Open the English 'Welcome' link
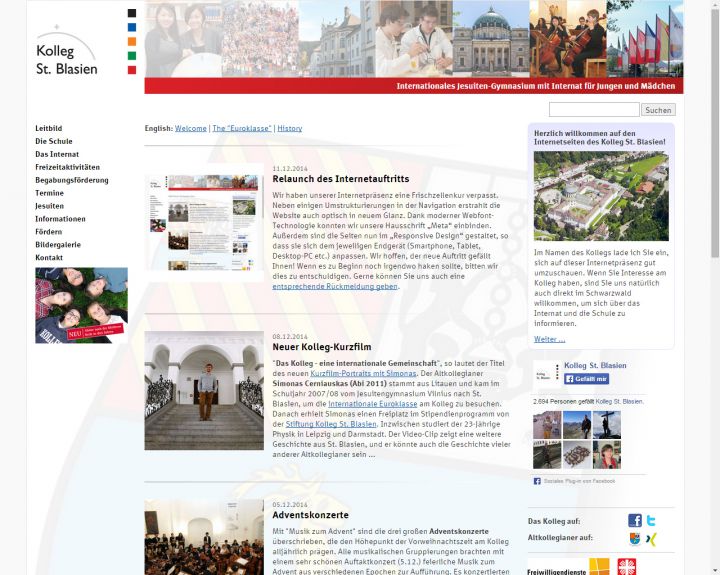720x575 pixels. pos(191,128)
